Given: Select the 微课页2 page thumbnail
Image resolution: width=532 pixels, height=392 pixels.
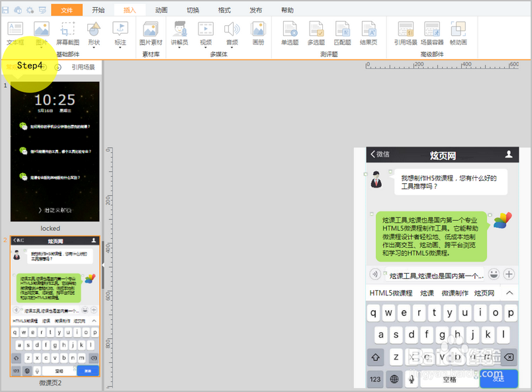Looking at the screenshot, I should 55,306.
